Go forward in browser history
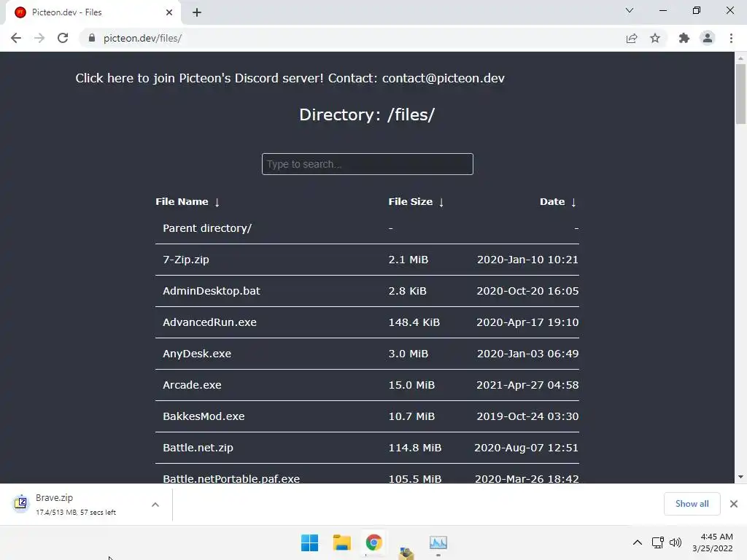747x560 pixels. [39, 38]
